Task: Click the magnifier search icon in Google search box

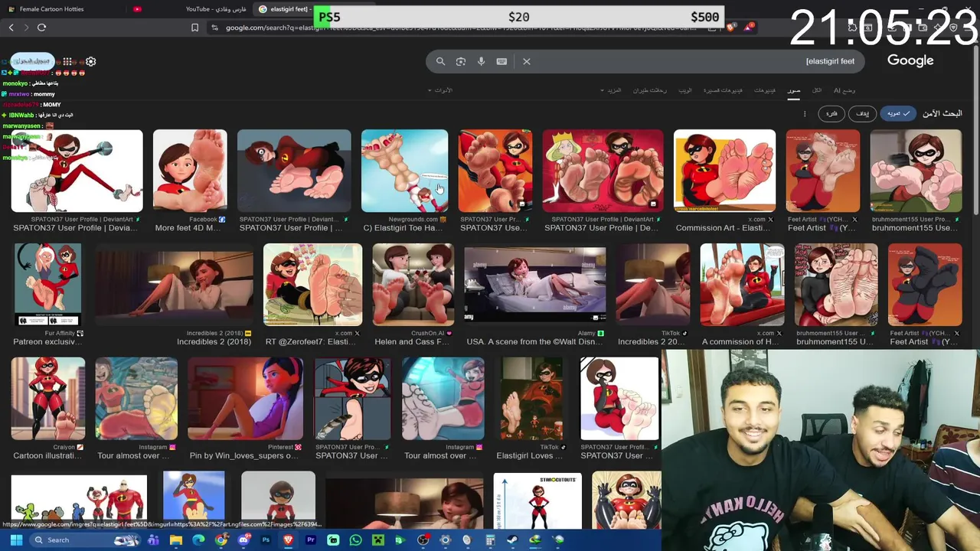Action: point(440,61)
